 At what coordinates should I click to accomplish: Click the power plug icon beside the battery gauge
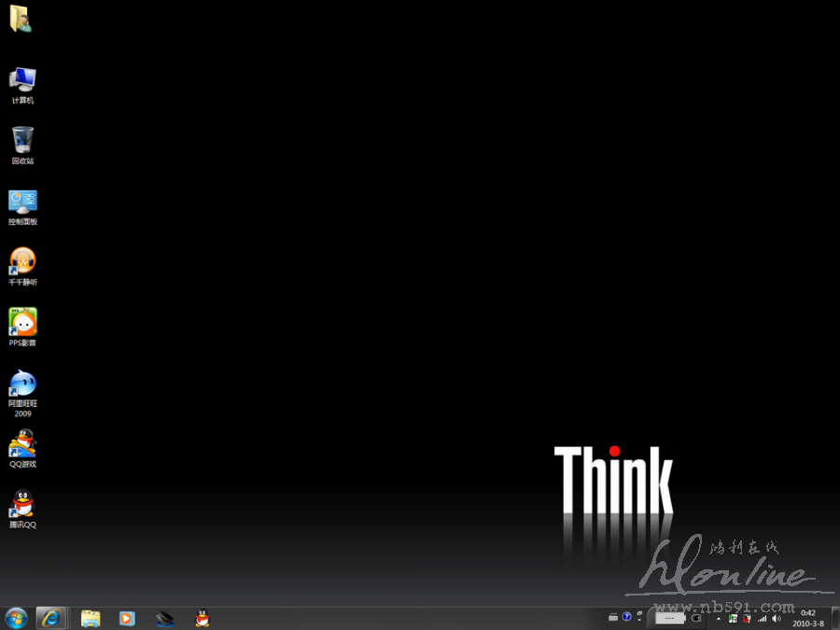[x=696, y=618]
